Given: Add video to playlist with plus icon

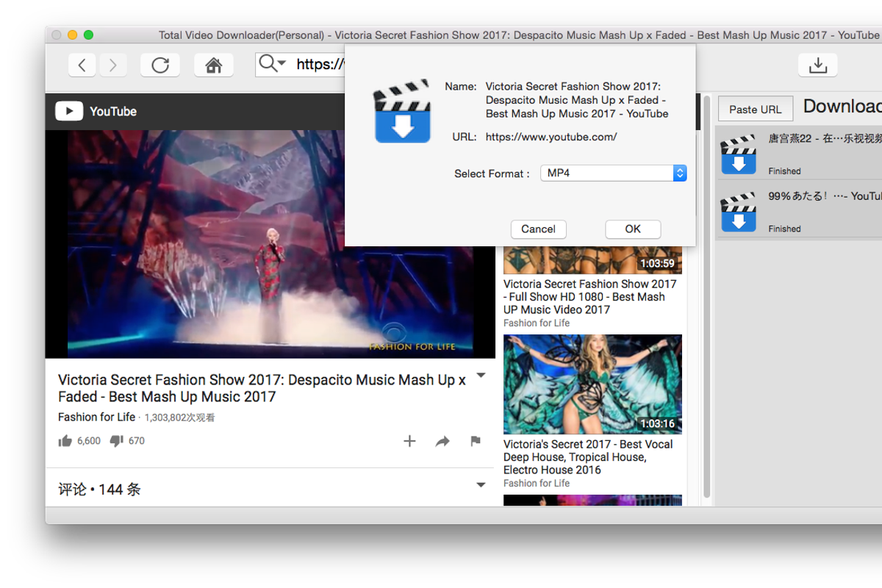Looking at the screenshot, I should coord(409,441).
